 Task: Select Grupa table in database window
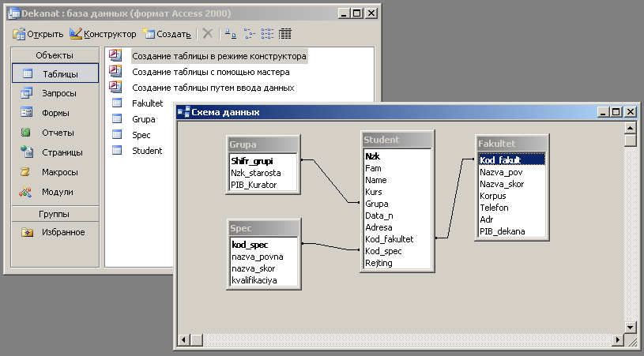(143, 119)
